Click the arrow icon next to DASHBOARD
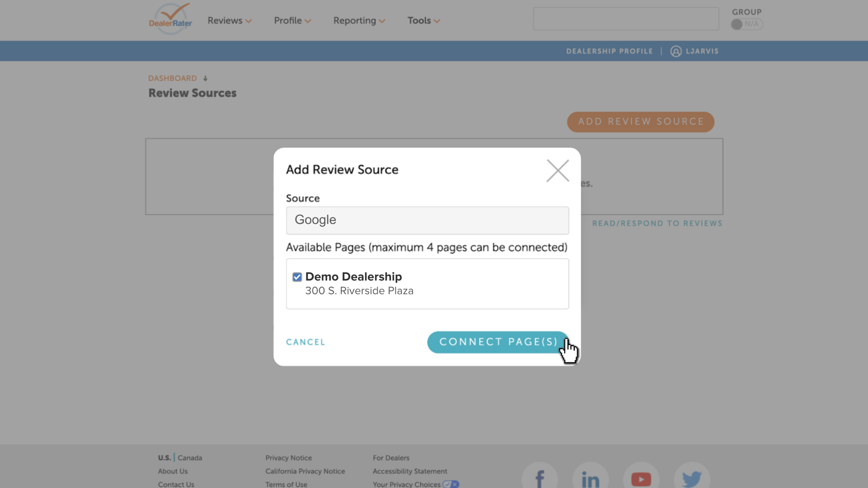This screenshot has height=488, width=868. click(x=205, y=79)
